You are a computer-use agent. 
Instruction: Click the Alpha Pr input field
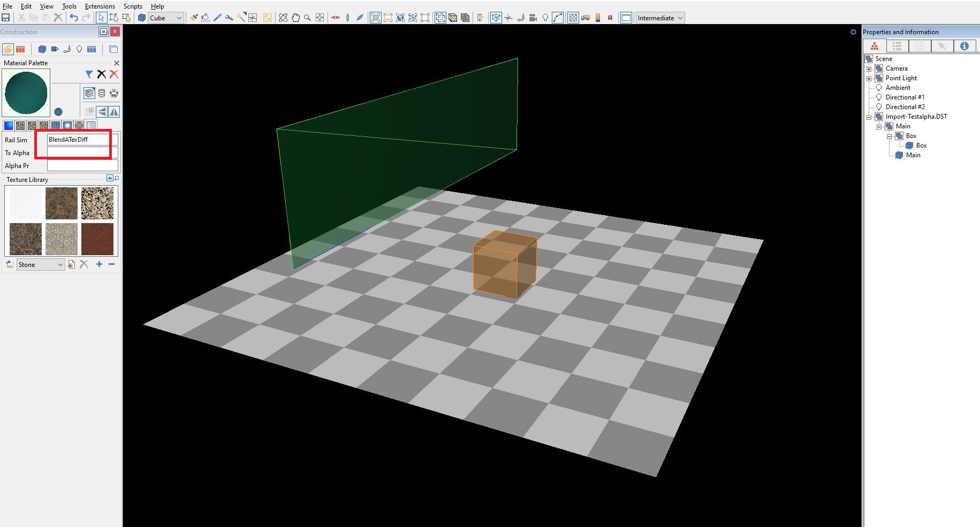[x=82, y=166]
